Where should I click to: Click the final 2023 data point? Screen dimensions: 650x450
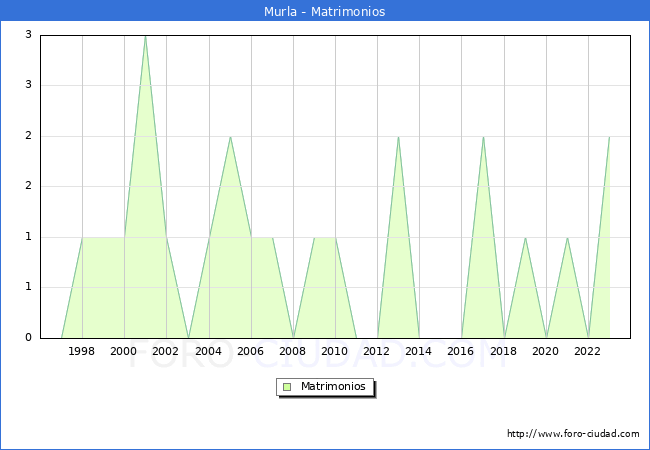coord(609,137)
